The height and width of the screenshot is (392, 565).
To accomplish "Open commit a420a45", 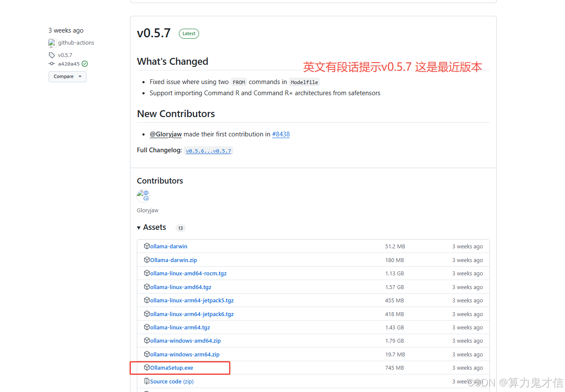I will 69,64.
